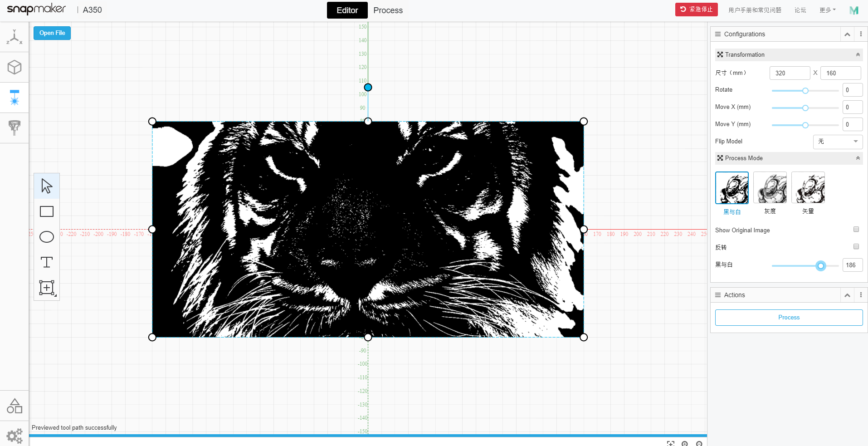Click the height field showing 160
The image size is (868, 446).
point(840,73)
